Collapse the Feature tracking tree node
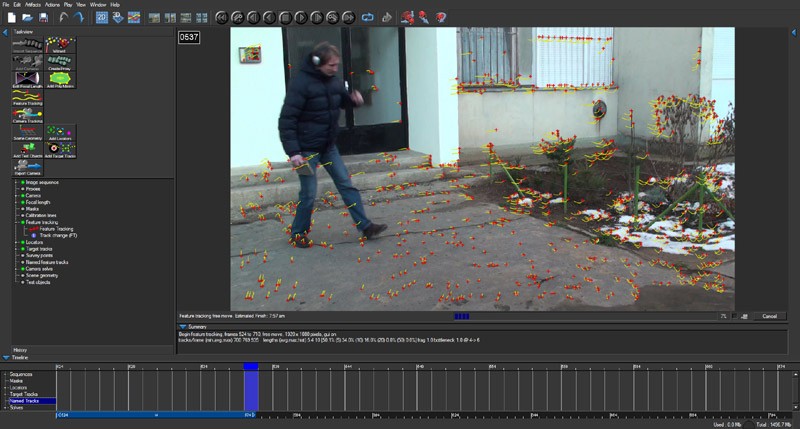Viewport: 800px width, 429px height. click(x=17, y=222)
